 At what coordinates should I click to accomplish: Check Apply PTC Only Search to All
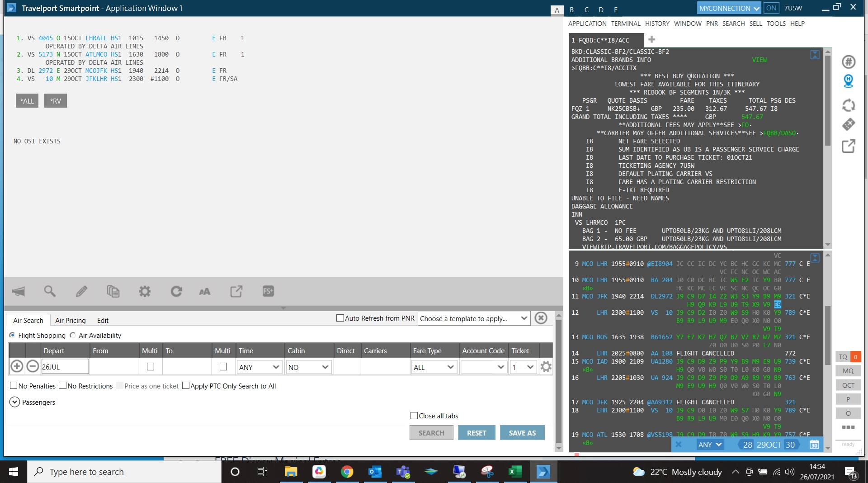pos(186,385)
